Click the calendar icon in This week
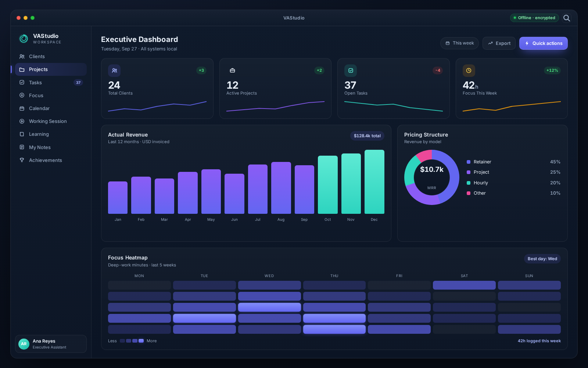Viewport: 588px width, 368px height. [448, 43]
